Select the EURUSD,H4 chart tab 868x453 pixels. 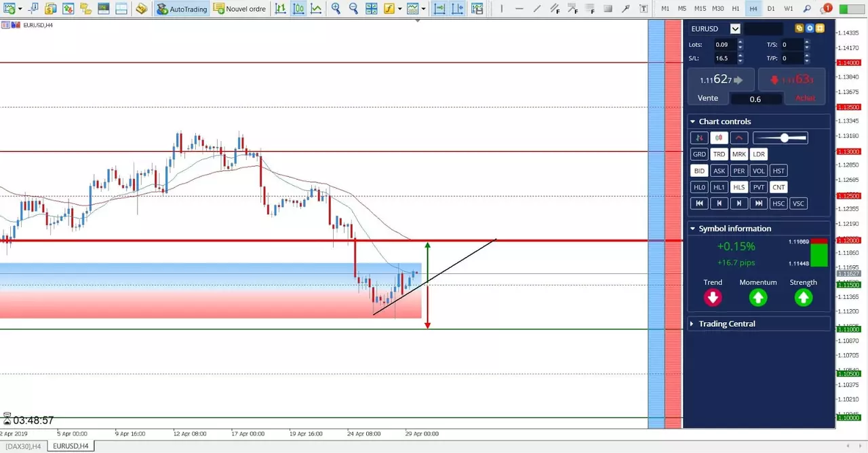(71, 446)
